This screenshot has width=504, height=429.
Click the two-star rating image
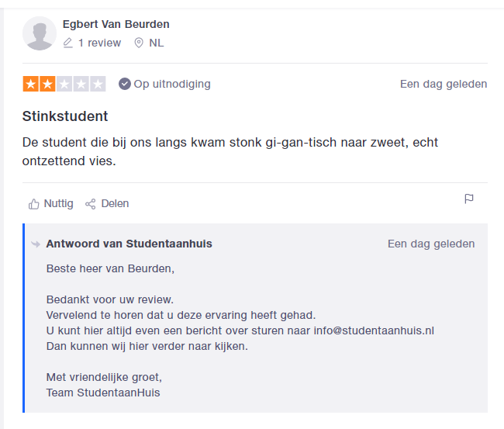(x=64, y=84)
